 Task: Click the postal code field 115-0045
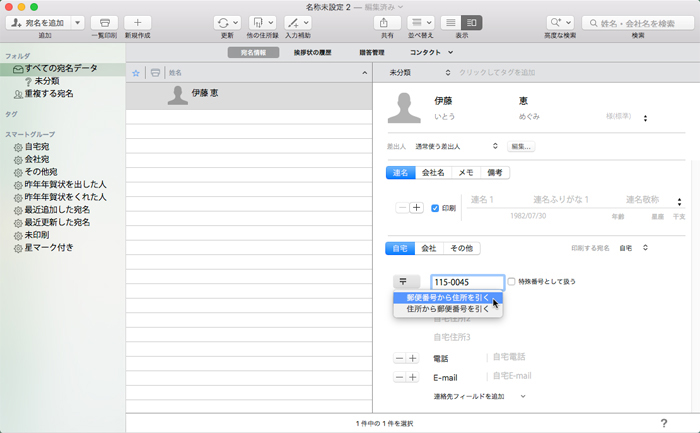(x=466, y=282)
